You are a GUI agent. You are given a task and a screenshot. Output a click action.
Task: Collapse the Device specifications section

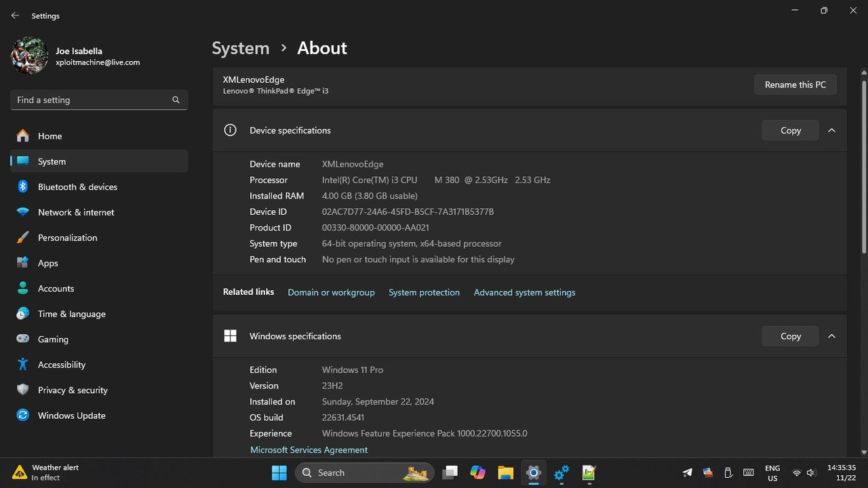coord(831,130)
